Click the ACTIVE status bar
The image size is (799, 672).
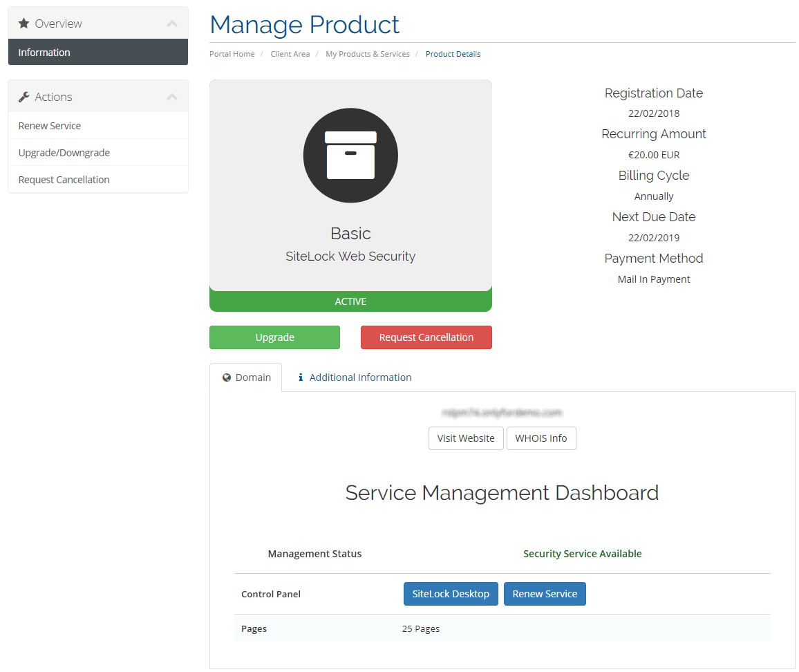point(350,301)
